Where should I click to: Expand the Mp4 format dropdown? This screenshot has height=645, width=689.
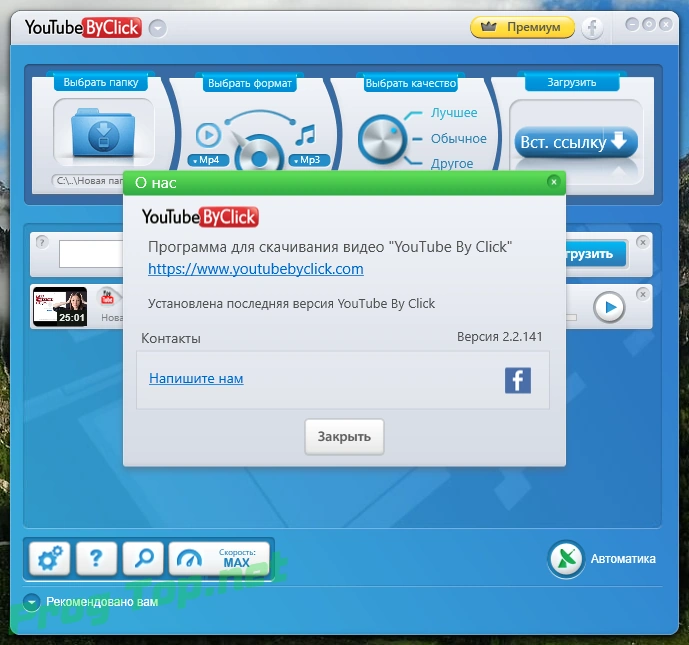[x=208, y=160]
